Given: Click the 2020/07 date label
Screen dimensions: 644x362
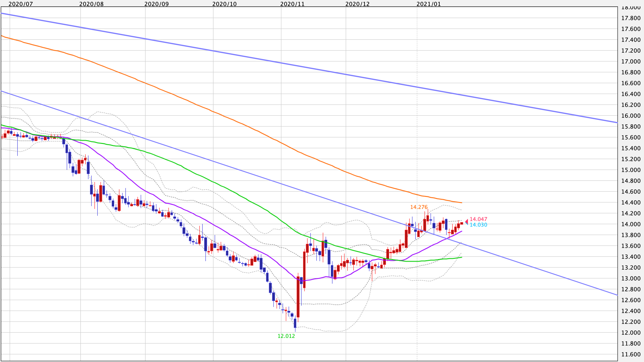Looking at the screenshot, I should coord(21,4).
